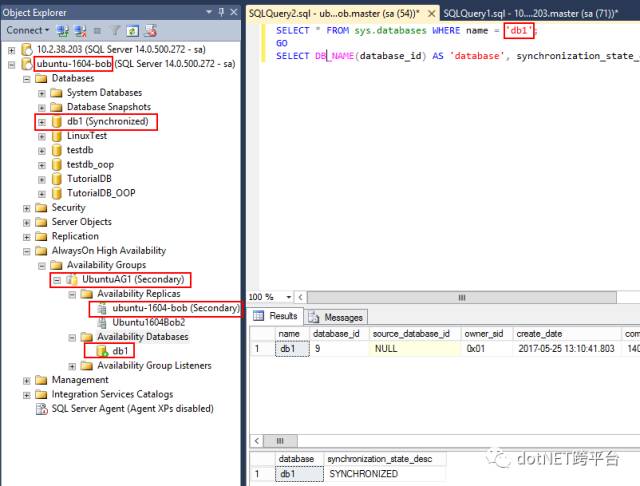Close the SQLQuery2.sql tab
Viewport: 640px width, 486px height.
(431, 13)
